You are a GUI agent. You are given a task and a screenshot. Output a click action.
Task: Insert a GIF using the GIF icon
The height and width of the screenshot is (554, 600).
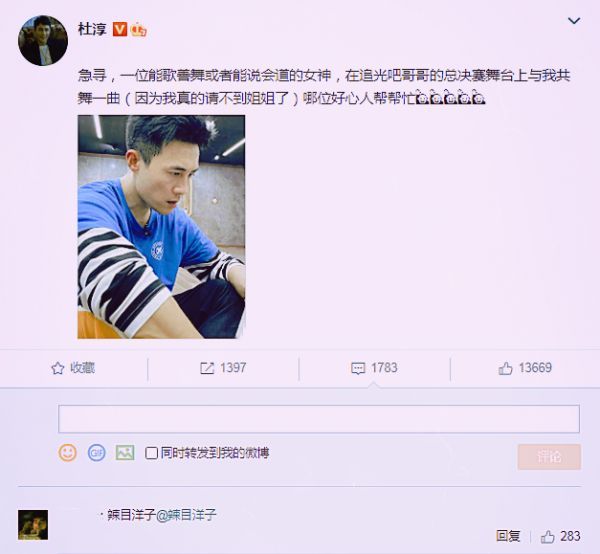(x=96, y=453)
